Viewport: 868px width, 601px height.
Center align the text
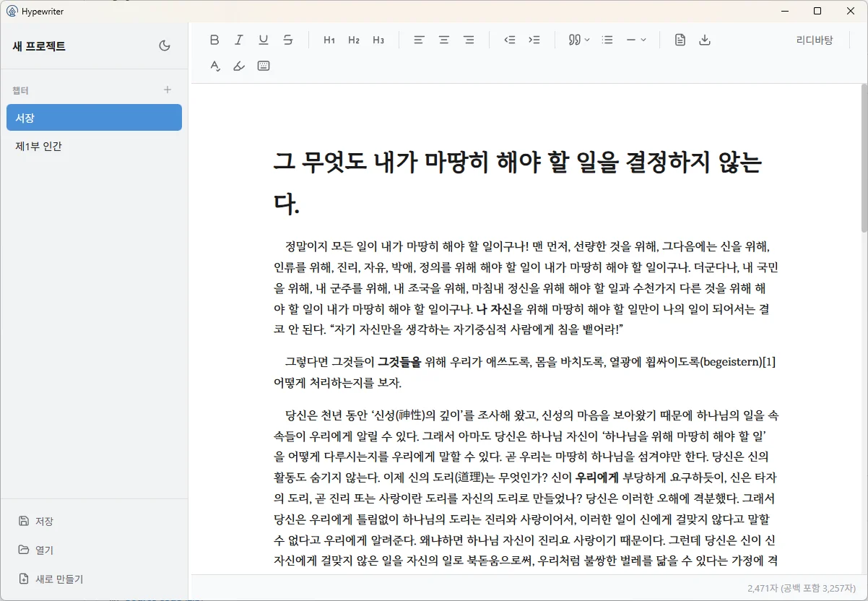444,40
